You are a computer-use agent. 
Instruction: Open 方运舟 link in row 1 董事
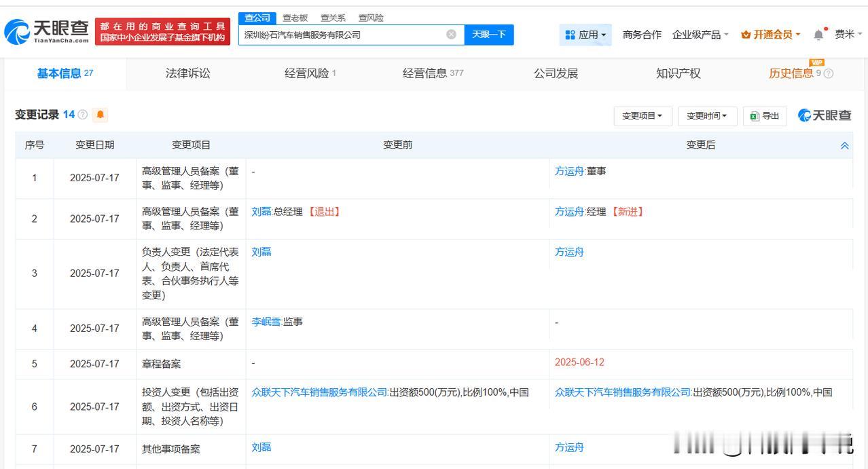569,171
